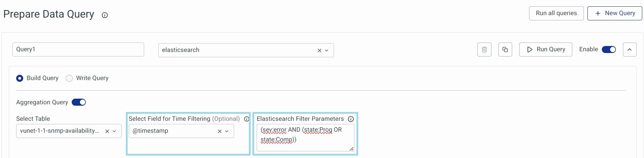Select the Write Query radio option
Screen dimensions: 644x158
point(69,78)
